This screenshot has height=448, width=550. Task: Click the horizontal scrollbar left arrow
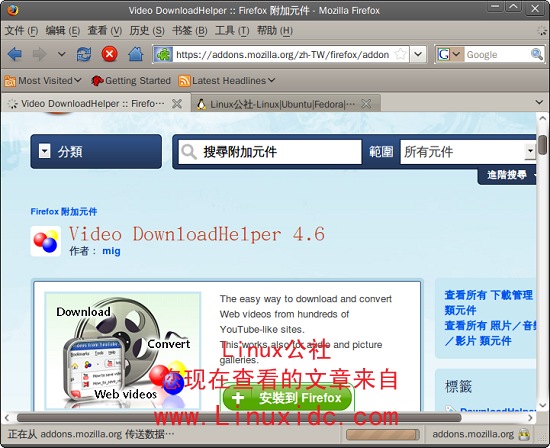click(7, 417)
